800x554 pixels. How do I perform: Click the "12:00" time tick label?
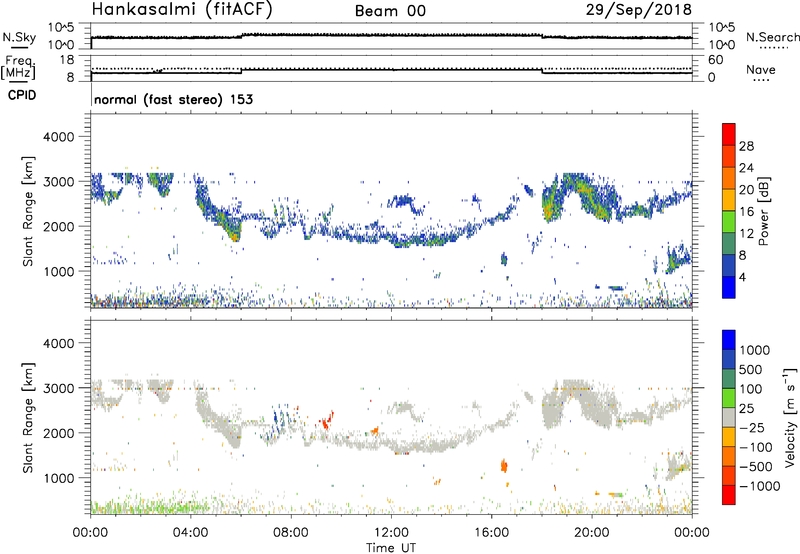click(391, 533)
